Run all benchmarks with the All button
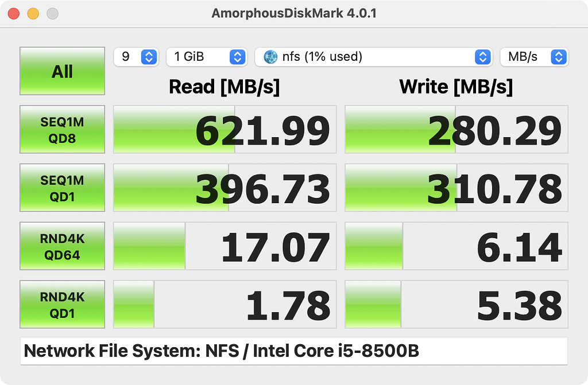This screenshot has width=588, height=385. [62, 71]
